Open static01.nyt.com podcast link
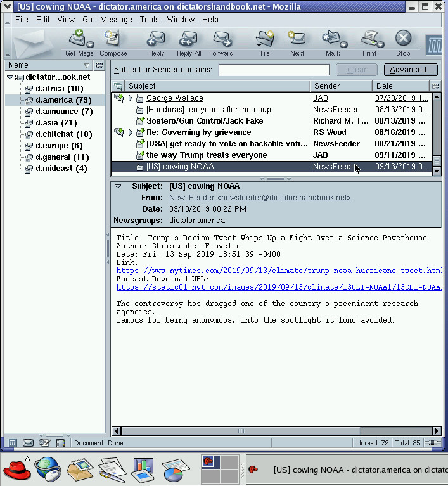 point(279,287)
